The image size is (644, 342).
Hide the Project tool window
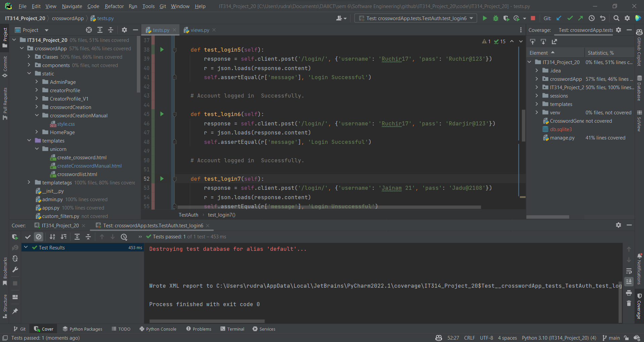click(x=136, y=30)
